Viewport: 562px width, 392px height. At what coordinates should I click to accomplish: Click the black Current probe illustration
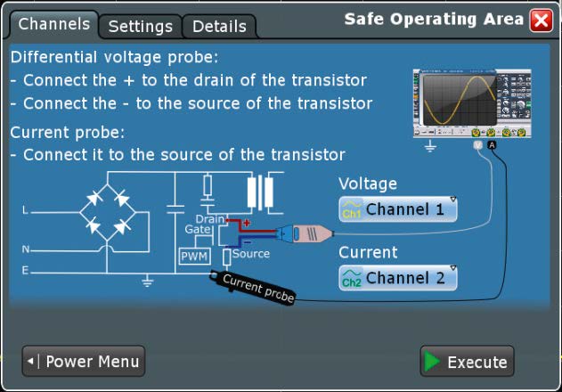pos(253,287)
